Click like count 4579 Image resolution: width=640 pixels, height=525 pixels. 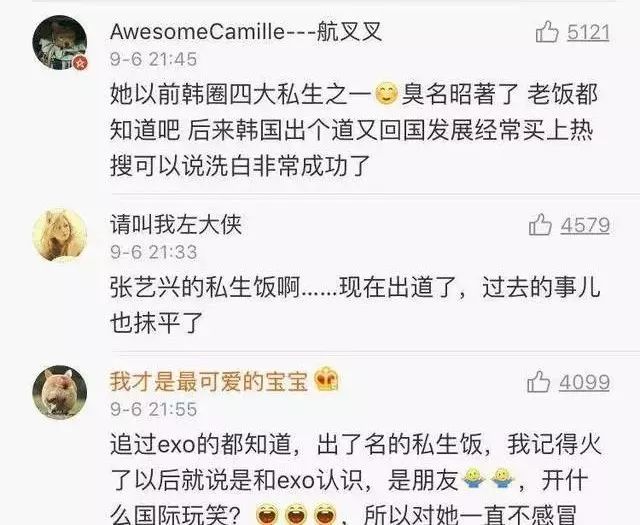[x=585, y=225]
